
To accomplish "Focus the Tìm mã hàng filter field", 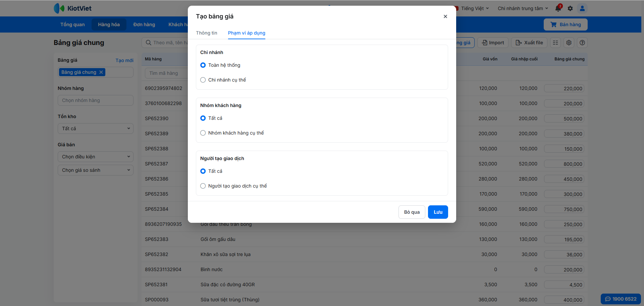I will click(166, 73).
